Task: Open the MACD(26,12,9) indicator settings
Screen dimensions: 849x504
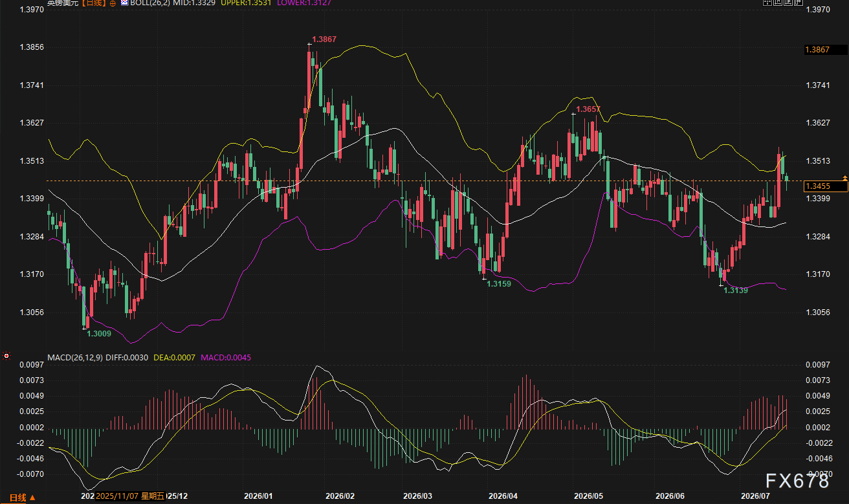Action: [74, 357]
